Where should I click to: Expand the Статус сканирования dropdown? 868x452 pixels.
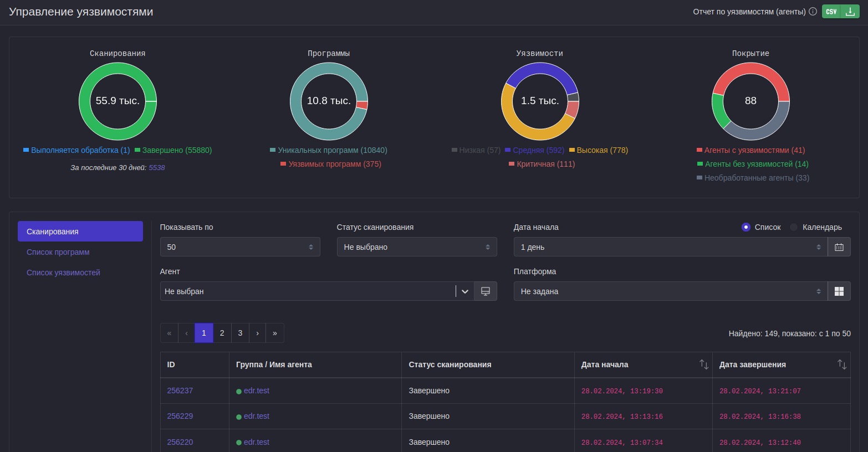click(x=416, y=247)
